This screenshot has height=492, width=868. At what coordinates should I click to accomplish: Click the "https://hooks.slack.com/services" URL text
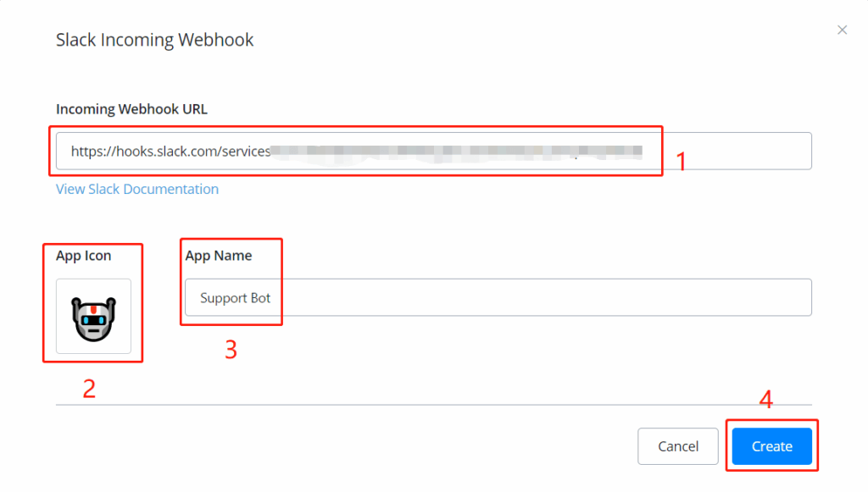click(170, 152)
